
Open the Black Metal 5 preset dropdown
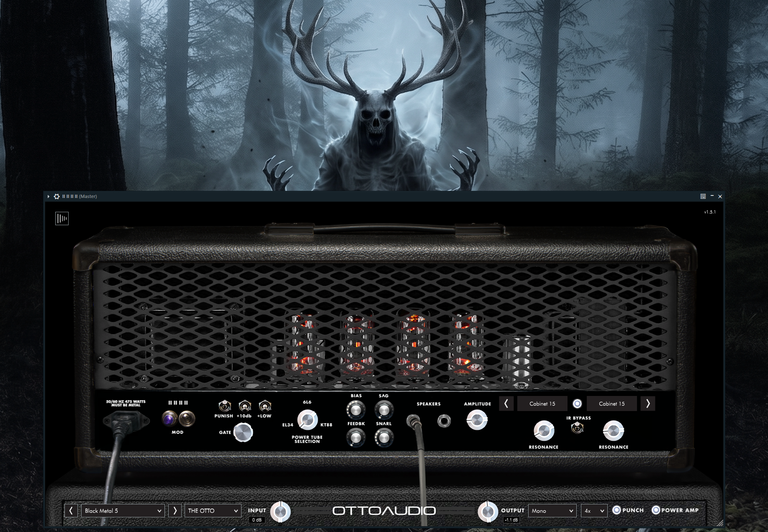click(123, 511)
